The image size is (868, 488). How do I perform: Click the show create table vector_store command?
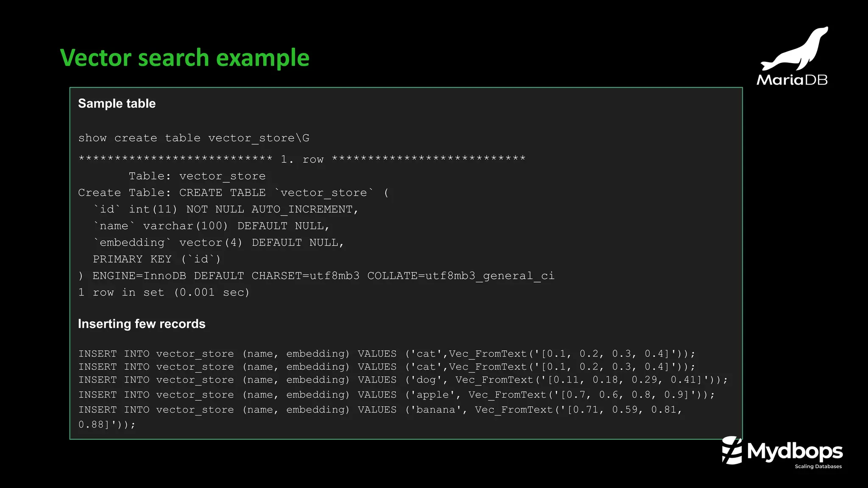[194, 138]
